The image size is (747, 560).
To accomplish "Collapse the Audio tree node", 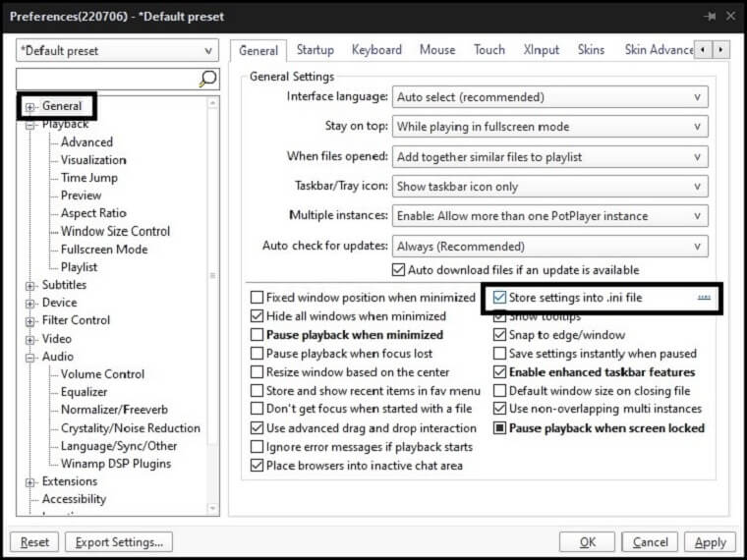I will tap(30, 358).
